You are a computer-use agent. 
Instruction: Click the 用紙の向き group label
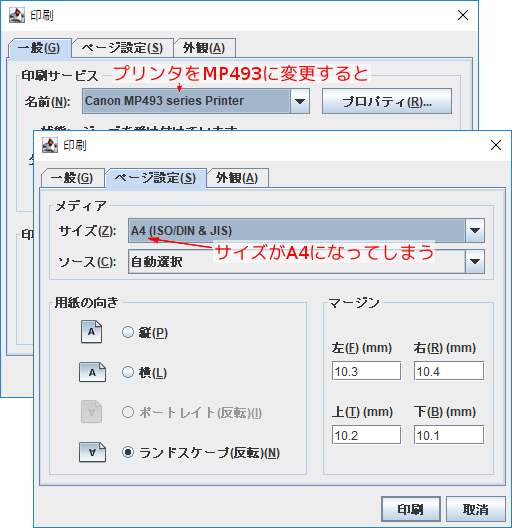tap(87, 302)
